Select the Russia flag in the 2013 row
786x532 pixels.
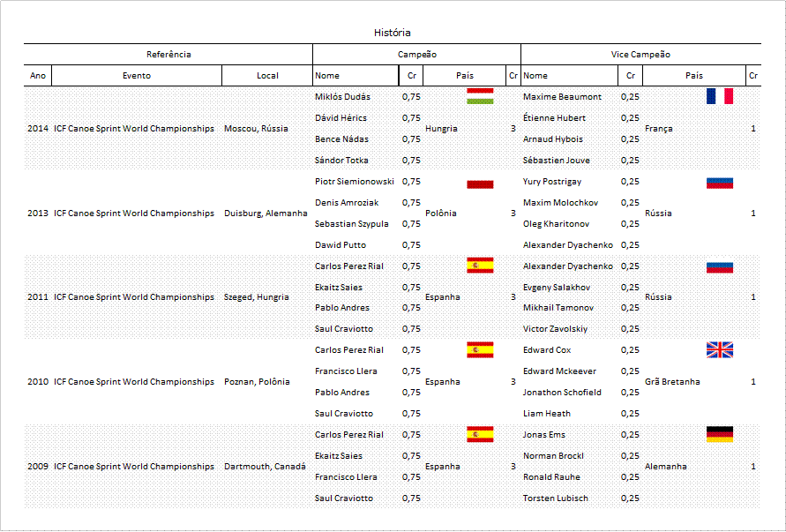[x=719, y=184]
